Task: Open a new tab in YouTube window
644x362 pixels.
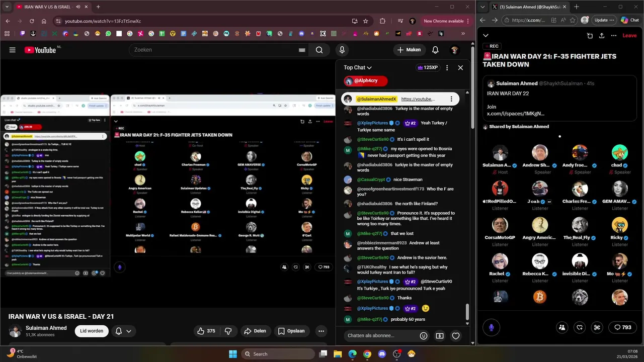Action: click(98, 7)
